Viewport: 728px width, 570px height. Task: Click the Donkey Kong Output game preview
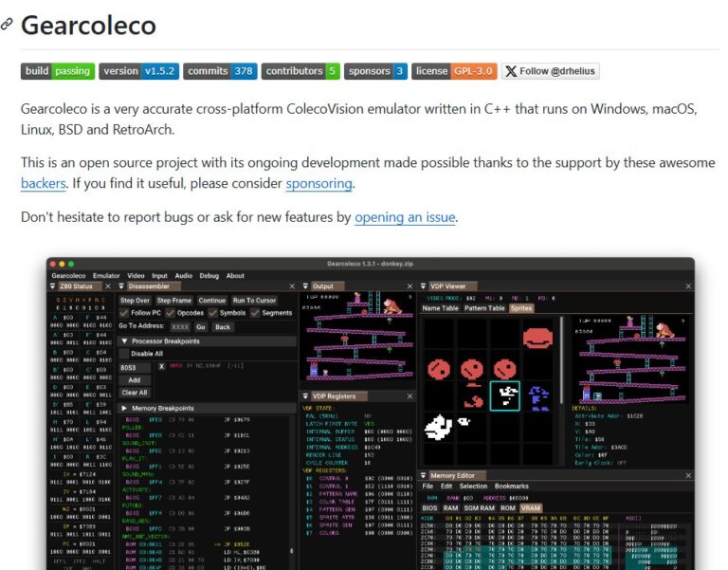(x=357, y=336)
